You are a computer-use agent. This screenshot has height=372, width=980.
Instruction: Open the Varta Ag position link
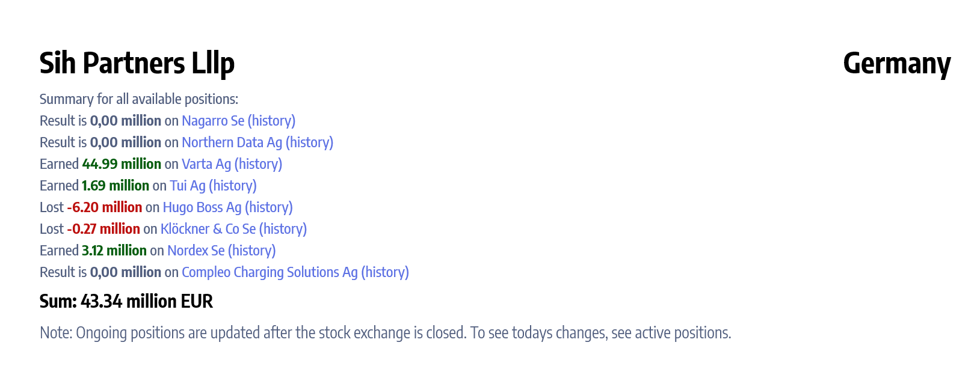pyautogui.click(x=206, y=164)
